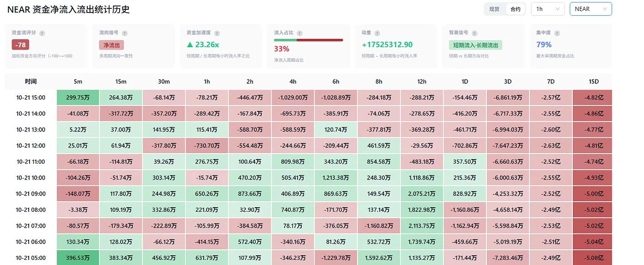Screen dimensions: 644x265
Task: Click the 33% inflow ratio value
Action: [x=282, y=49]
